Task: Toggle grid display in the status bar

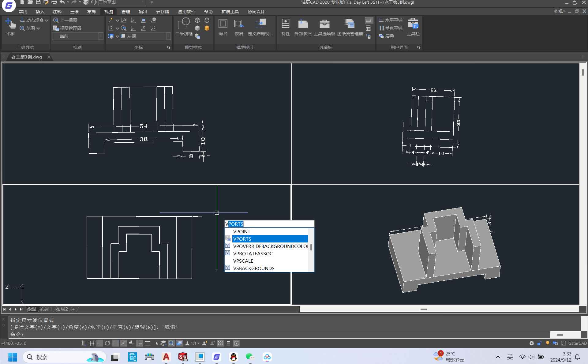Action: coord(92,343)
